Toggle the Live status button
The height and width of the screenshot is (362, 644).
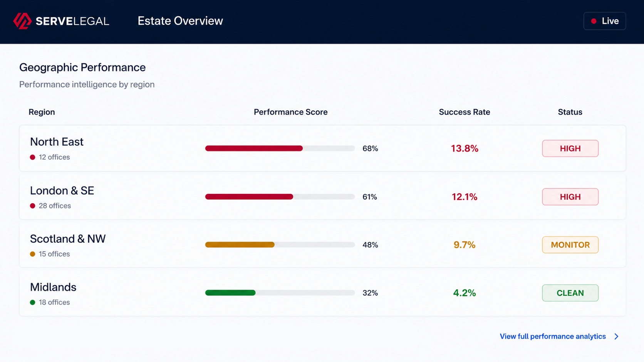coord(605,21)
